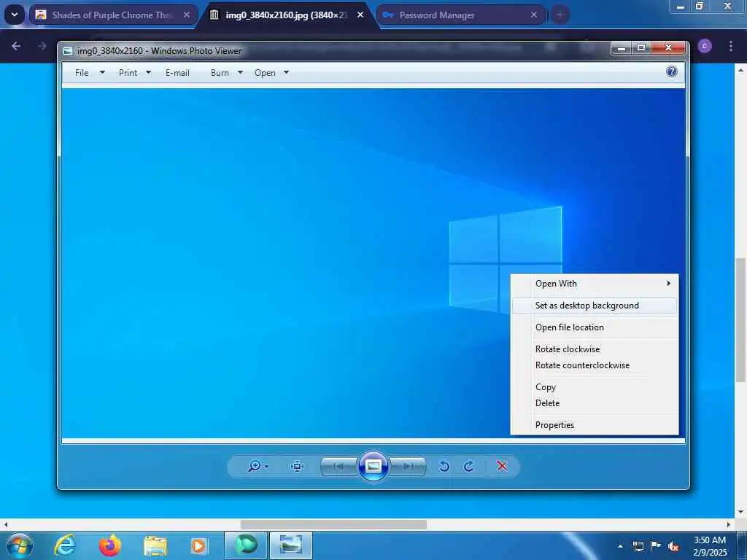The height and width of the screenshot is (560, 747).
Task: Close the Shades of Purple tab
Action: (187, 15)
